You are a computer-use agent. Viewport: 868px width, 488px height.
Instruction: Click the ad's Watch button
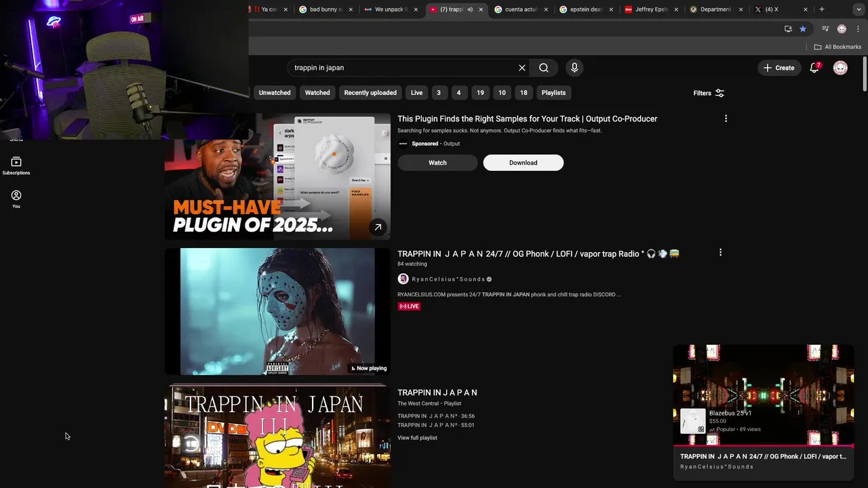click(x=437, y=163)
